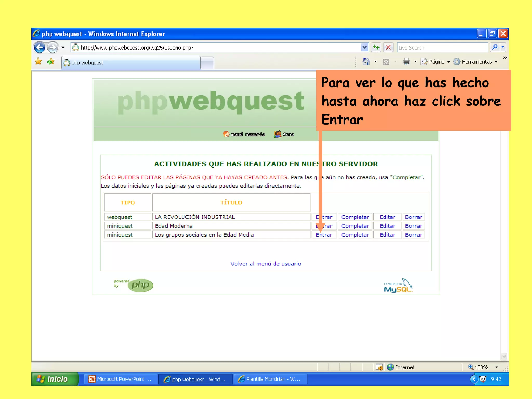Open the Herramientas menu

[475, 62]
